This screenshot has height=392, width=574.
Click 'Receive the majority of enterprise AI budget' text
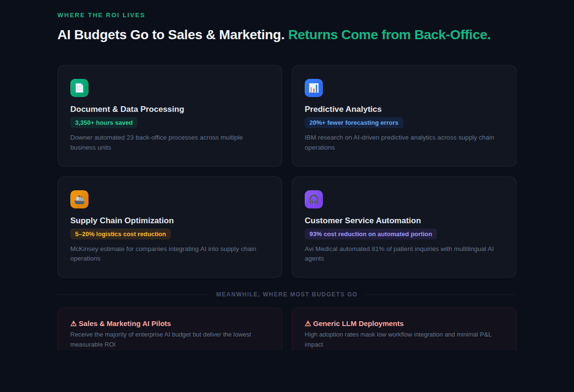tap(161, 339)
